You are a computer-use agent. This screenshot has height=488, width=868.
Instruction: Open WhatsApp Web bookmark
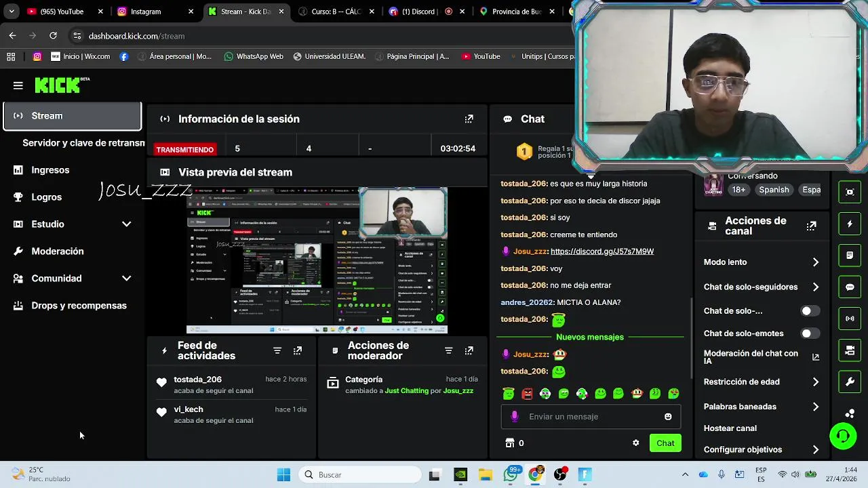[x=253, y=56]
